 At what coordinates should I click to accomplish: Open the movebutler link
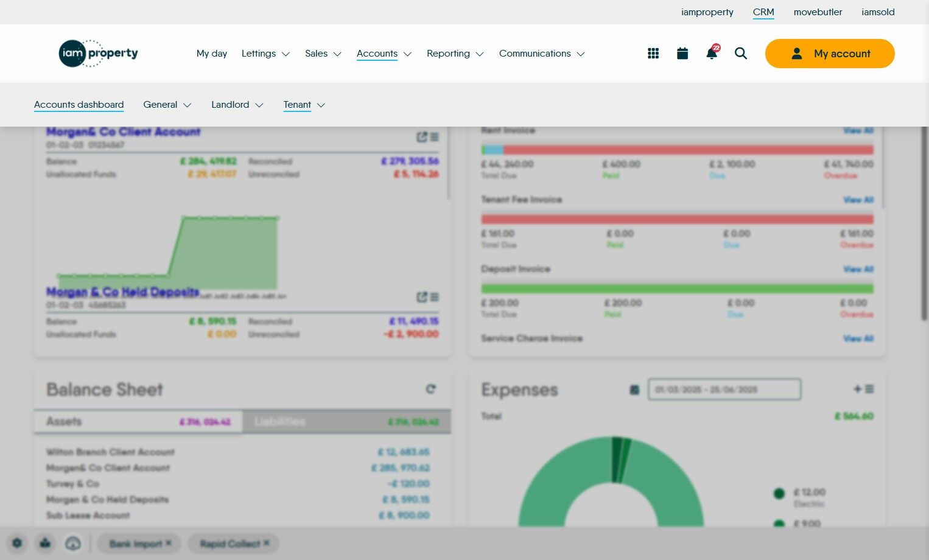click(x=818, y=12)
